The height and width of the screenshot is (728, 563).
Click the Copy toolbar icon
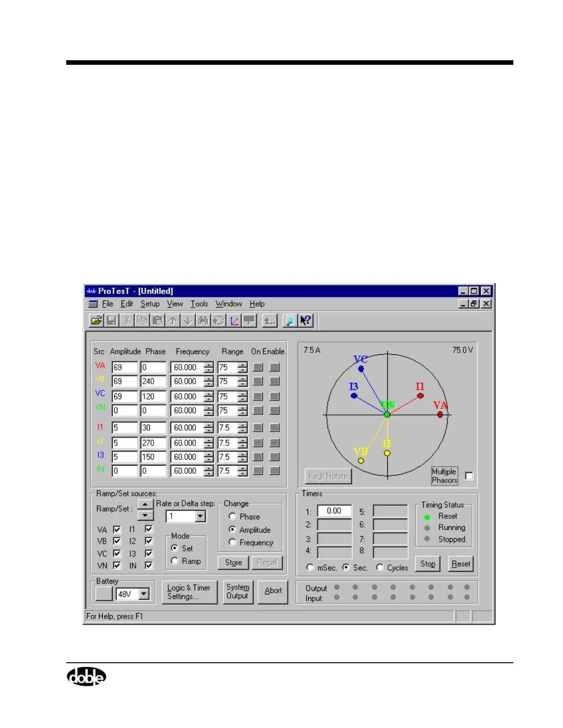click(x=142, y=320)
